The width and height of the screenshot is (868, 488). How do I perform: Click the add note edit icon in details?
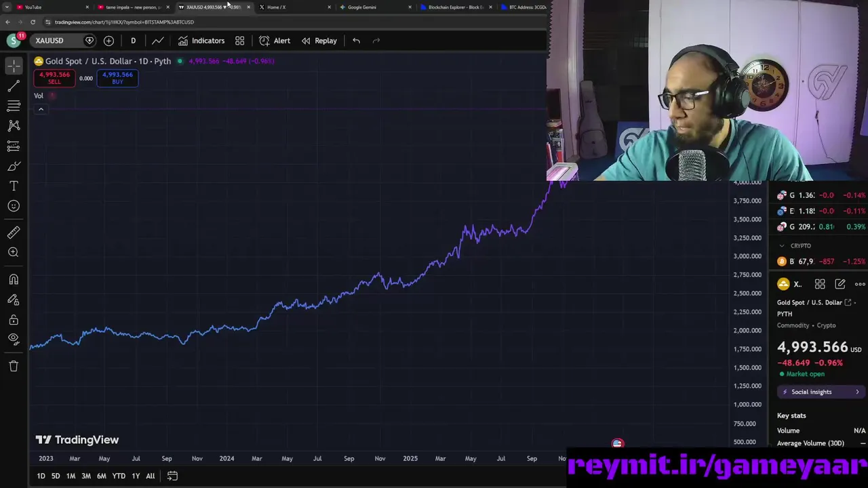pyautogui.click(x=840, y=284)
